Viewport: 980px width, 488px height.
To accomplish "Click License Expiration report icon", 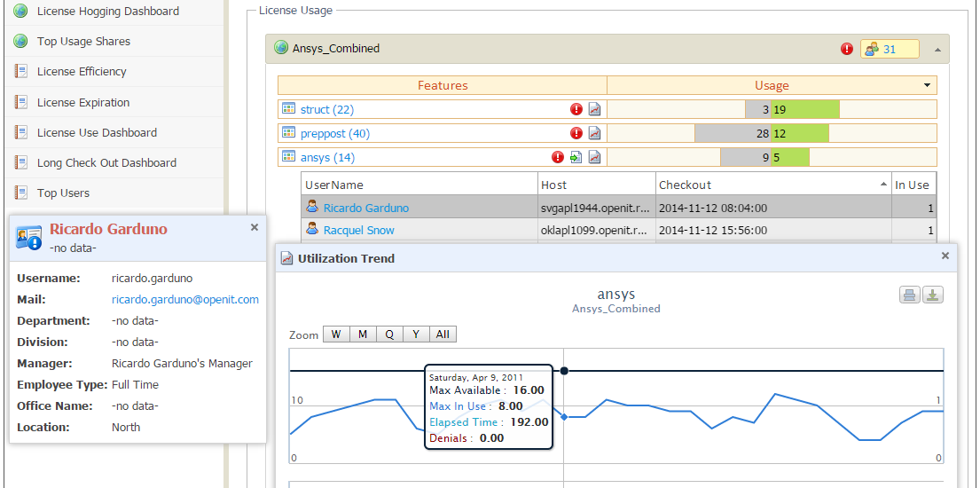I will click(20, 102).
